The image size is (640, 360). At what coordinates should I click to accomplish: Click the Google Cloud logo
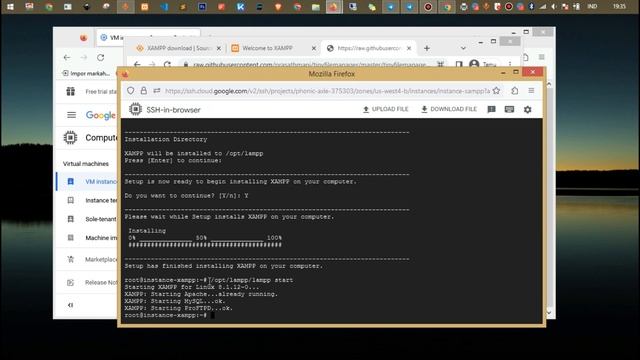[101, 116]
